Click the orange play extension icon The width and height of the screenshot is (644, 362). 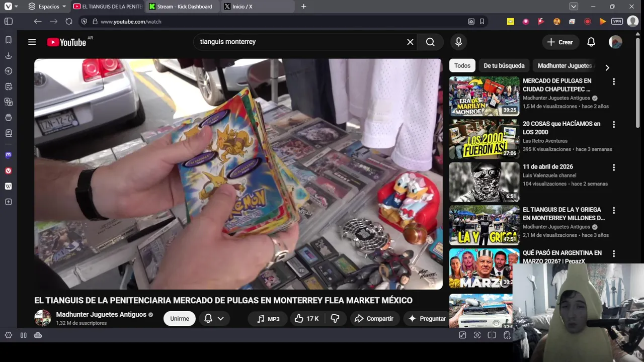point(603,22)
